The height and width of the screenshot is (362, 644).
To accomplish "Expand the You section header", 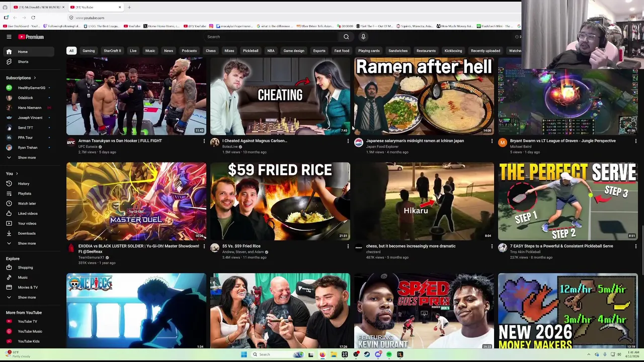I will [x=12, y=173].
